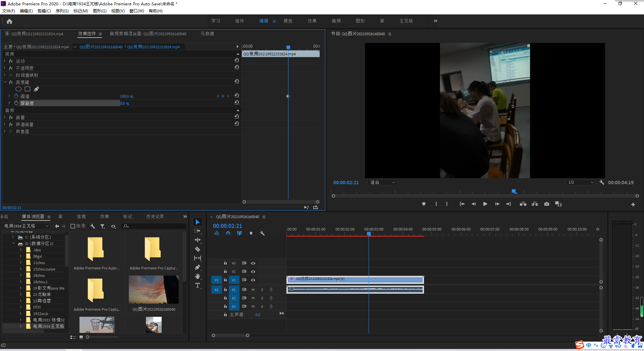This screenshot has width=644, height=351.
Task: Open the 历史记录 panel tab
Action: coord(155,216)
